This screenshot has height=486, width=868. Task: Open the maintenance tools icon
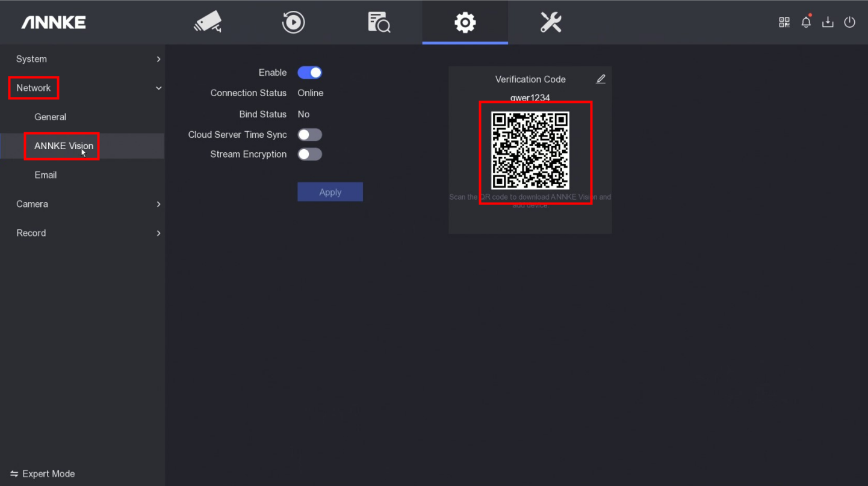(x=550, y=23)
